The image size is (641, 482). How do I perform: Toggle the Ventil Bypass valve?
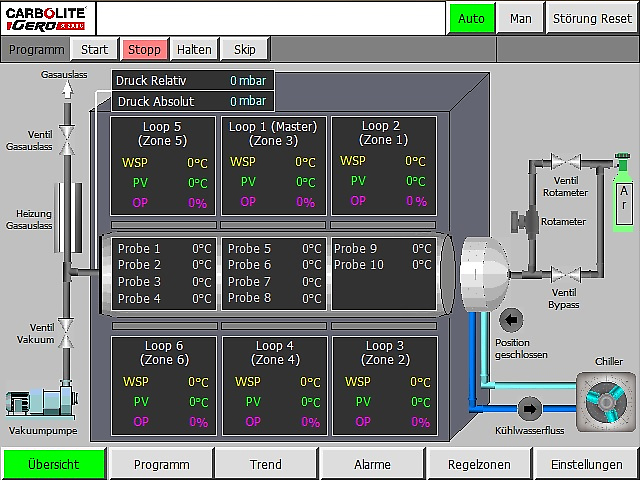pyautogui.click(x=565, y=274)
